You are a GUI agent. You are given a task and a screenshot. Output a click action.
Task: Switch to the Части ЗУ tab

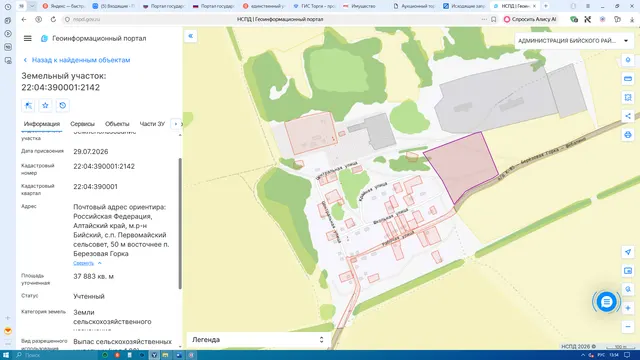click(152, 124)
